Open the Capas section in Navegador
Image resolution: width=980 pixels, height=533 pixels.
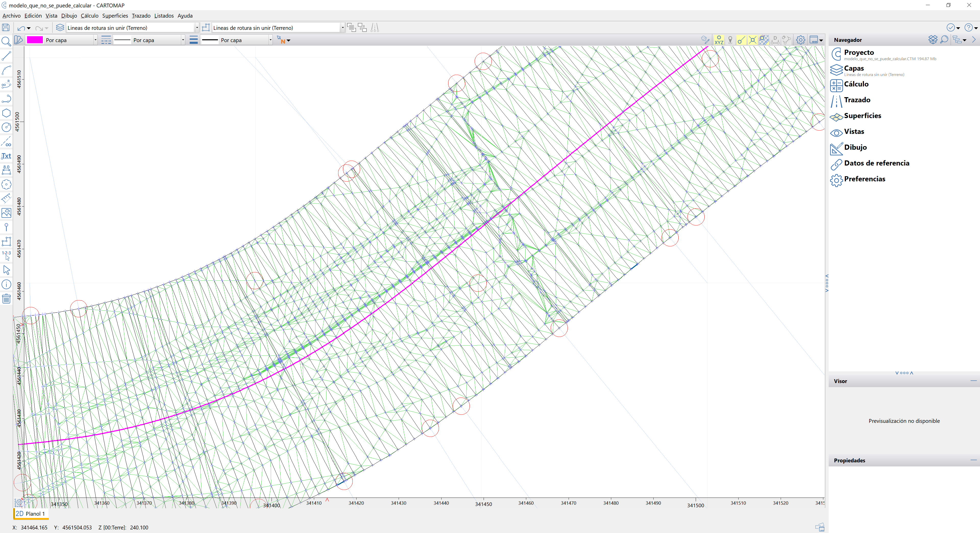pos(854,68)
